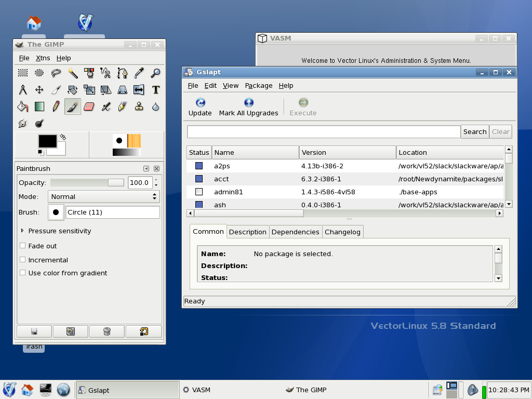Choose the Smudge tool
This screenshot has width=532, height=399.
coord(23,124)
